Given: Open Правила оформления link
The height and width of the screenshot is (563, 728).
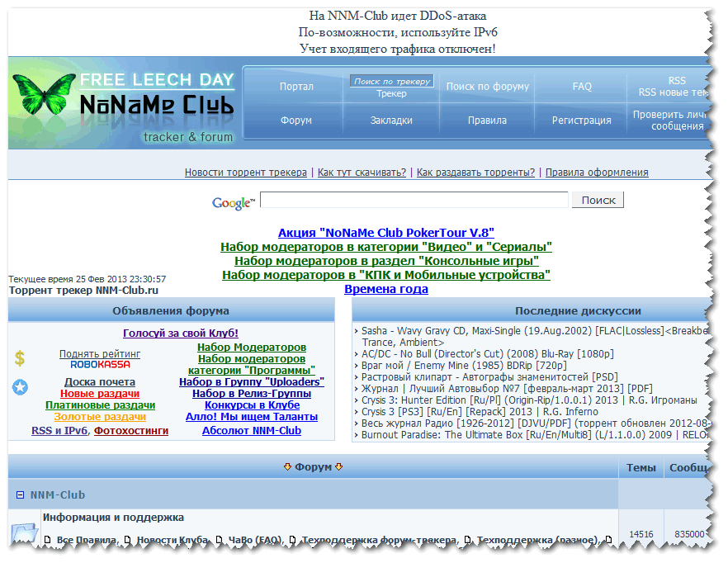Looking at the screenshot, I should click(597, 173).
